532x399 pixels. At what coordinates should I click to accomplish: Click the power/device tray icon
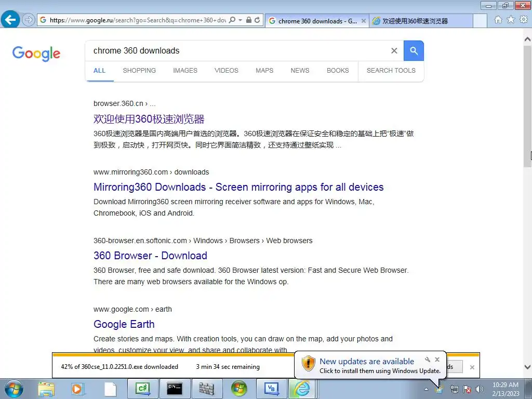pos(454,389)
